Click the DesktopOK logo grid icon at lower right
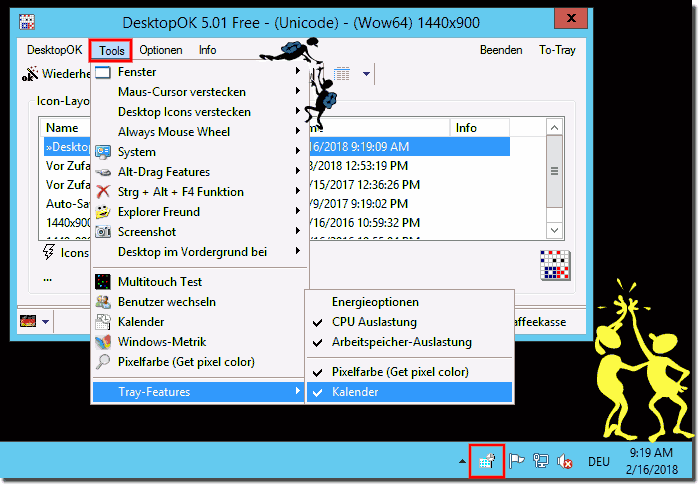 [555, 265]
